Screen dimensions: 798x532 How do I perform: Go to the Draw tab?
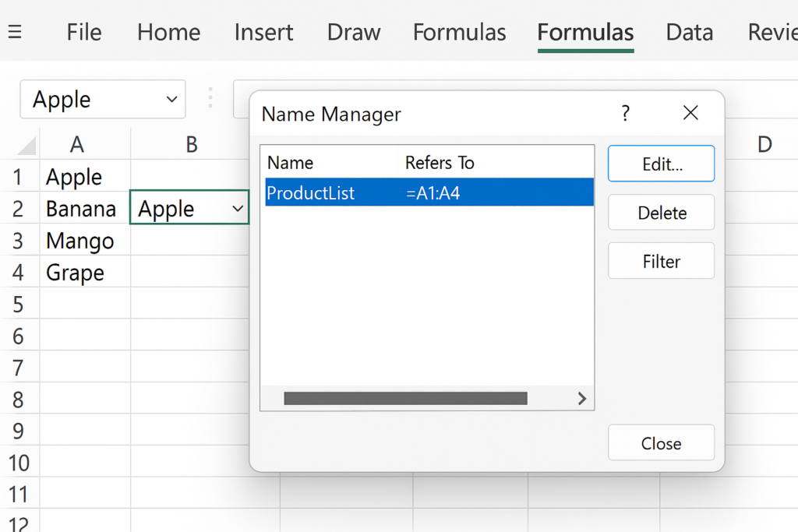click(354, 32)
